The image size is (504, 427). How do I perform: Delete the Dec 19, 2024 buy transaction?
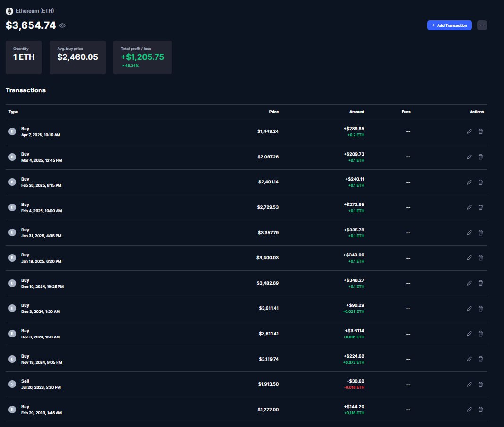click(480, 283)
